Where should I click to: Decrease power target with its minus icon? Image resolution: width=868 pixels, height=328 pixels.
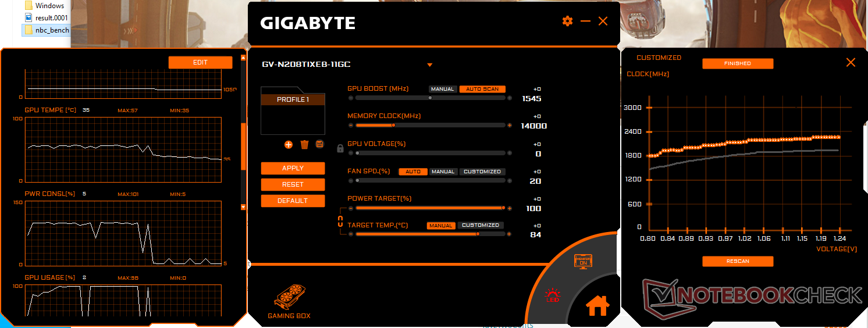pos(350,208)
